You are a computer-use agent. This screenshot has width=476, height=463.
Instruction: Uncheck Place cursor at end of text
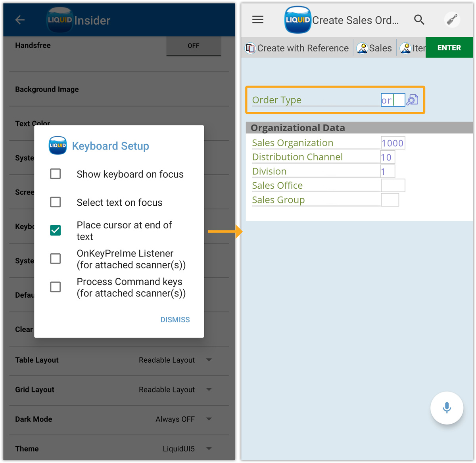point(56,230)
